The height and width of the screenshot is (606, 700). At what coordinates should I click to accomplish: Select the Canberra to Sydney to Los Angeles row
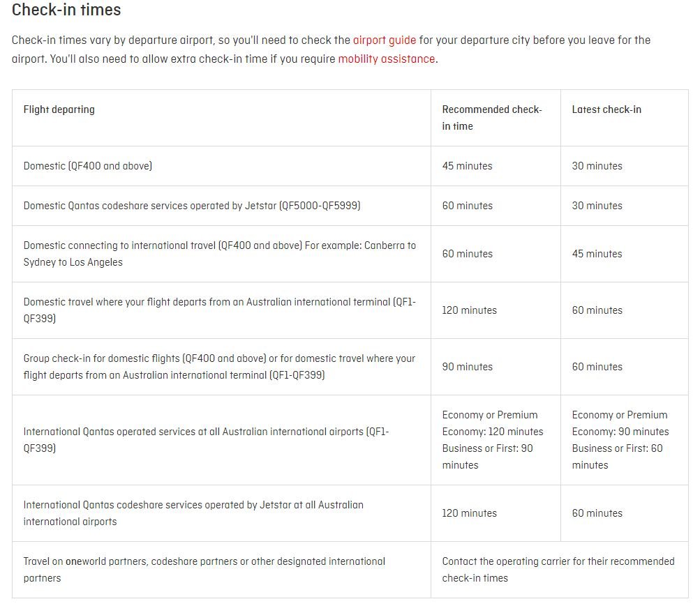[219, 254]
